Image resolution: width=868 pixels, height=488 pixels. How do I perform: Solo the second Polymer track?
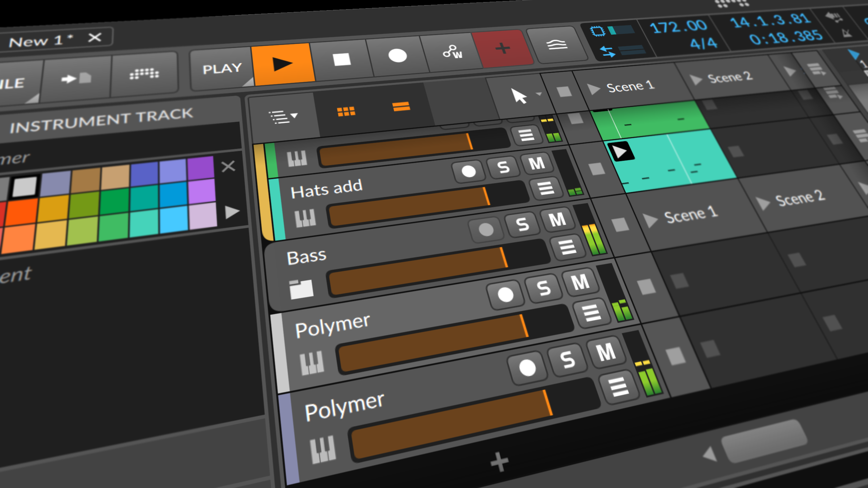(x=568, y=360)
